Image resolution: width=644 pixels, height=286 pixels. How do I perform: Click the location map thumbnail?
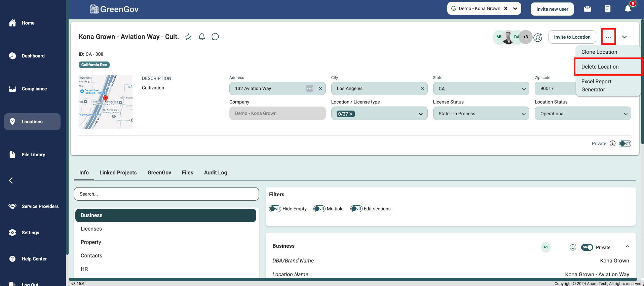106,102
